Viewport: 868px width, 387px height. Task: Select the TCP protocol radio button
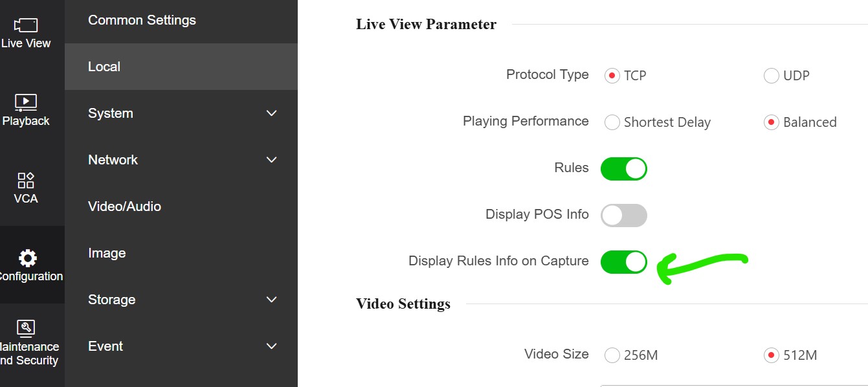tap(612, 76)
